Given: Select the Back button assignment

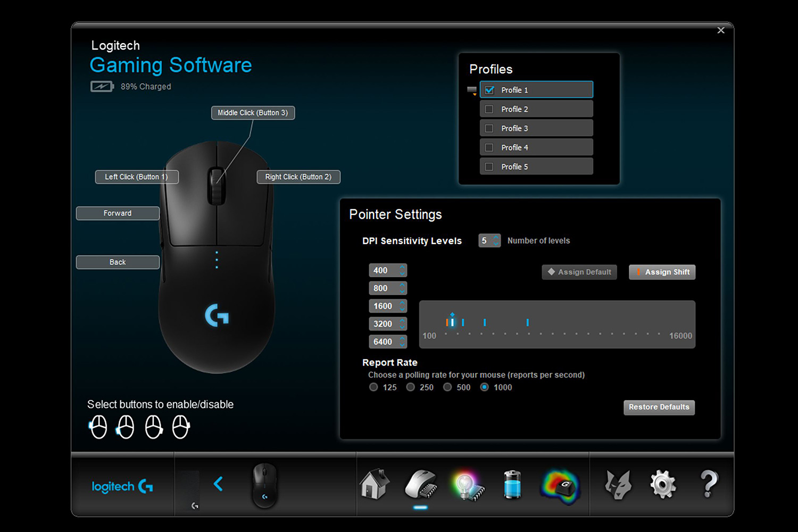Looking at the screenshot, I should coord(118,262).
